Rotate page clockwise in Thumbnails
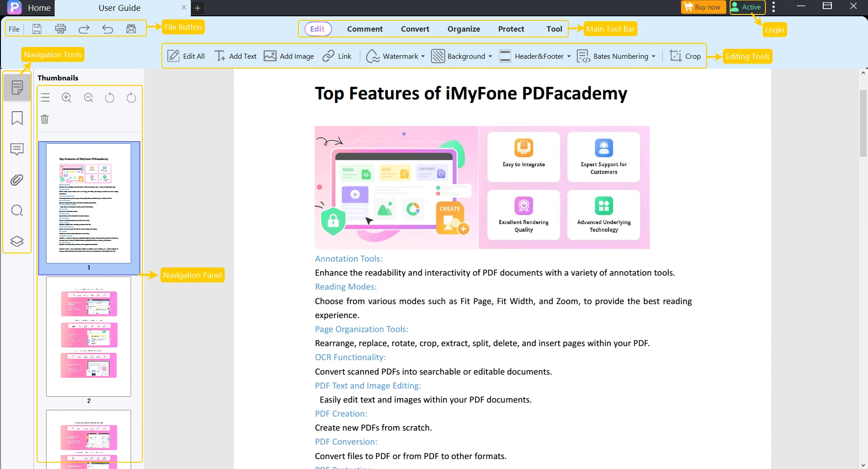The image size is (868, 469). point(132,98)
